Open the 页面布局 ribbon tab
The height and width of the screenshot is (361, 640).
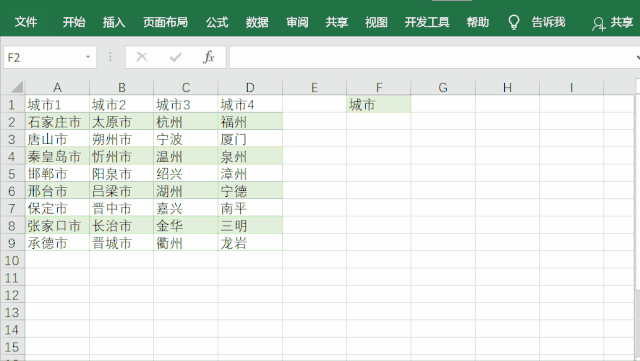165,22
